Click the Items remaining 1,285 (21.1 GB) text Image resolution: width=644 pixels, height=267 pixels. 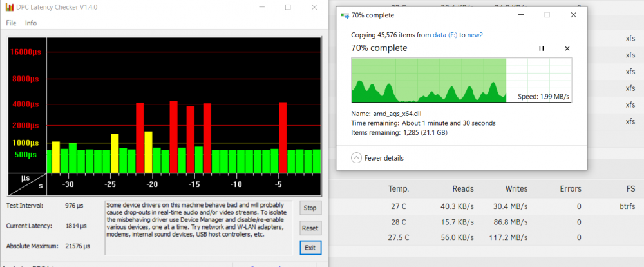point(400,132)
